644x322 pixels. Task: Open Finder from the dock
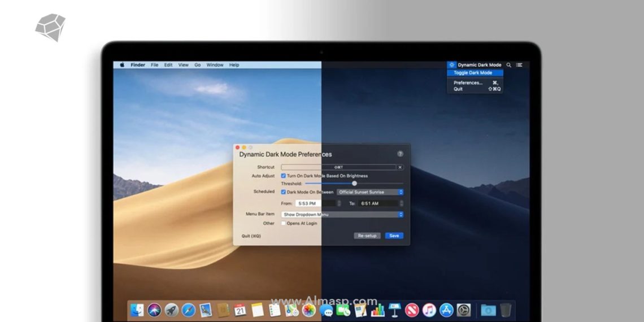[x=137, y=310]
